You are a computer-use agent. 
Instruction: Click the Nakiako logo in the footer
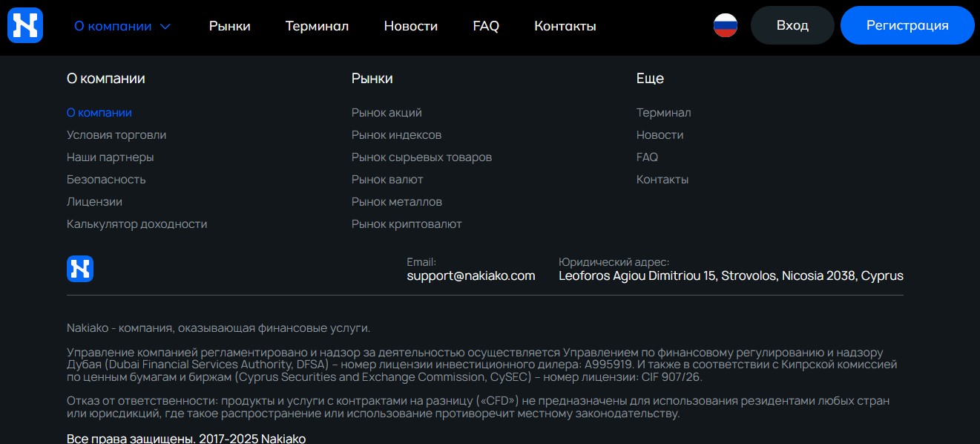click(80, 269)
